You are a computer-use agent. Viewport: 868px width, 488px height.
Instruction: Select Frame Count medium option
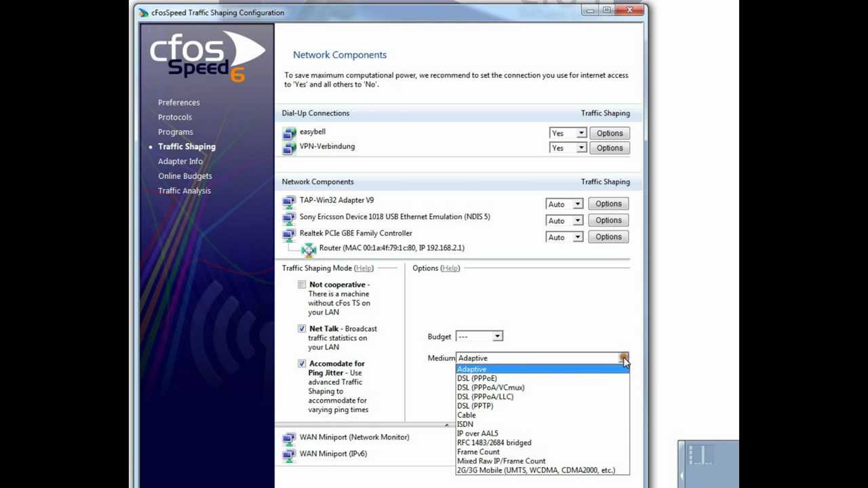(x=542, y=451)
